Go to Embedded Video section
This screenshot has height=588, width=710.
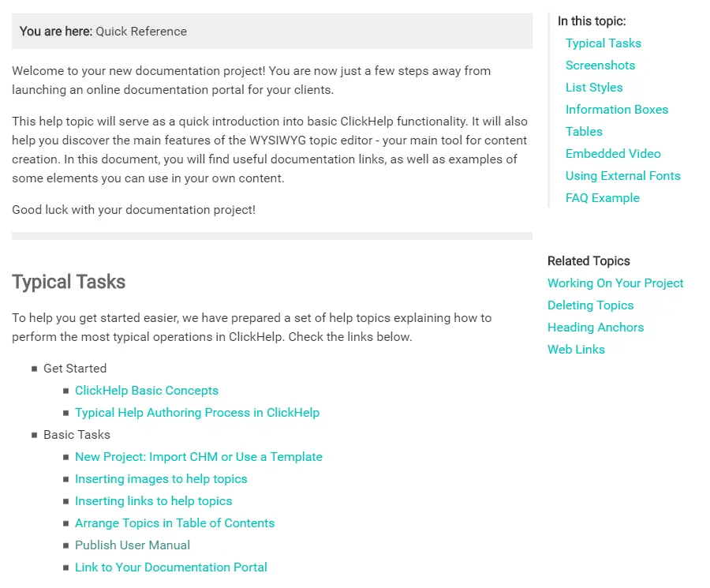[612, 154]
